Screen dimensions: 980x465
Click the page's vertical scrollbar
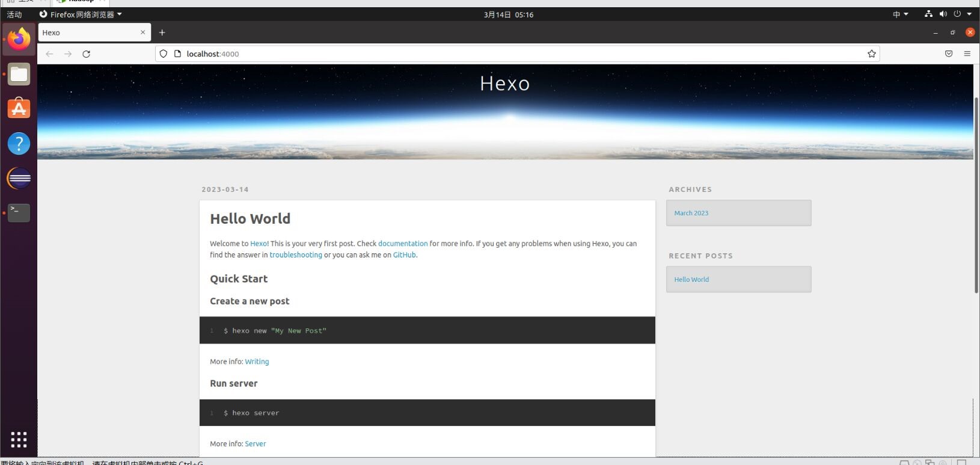(976, 196)
